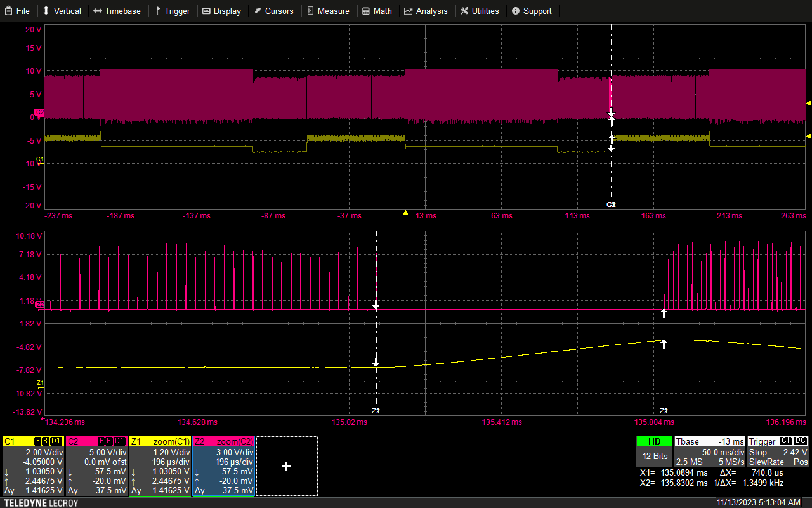This screenshot has height=508, width=812.
Task: Click the plus icon to add a trace
Action: (286, 466)
